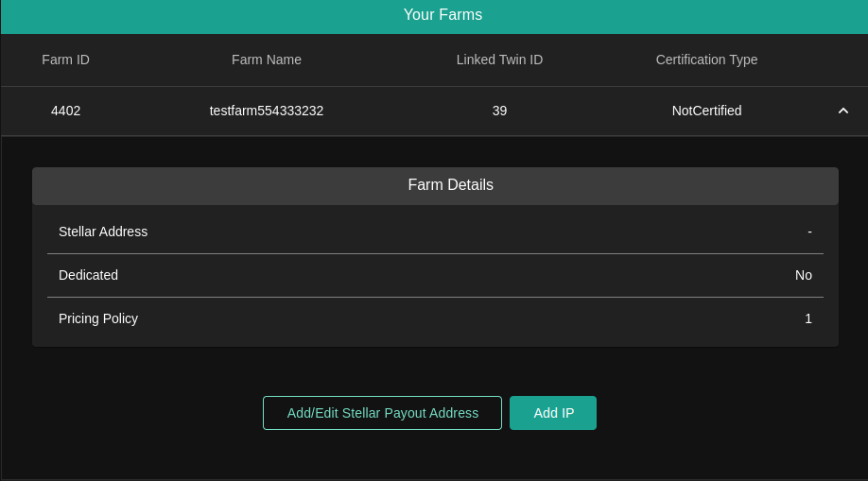This screenshot has width=868, height=481.
Task: Click the Dedicated value No
Action: [804, 275]
